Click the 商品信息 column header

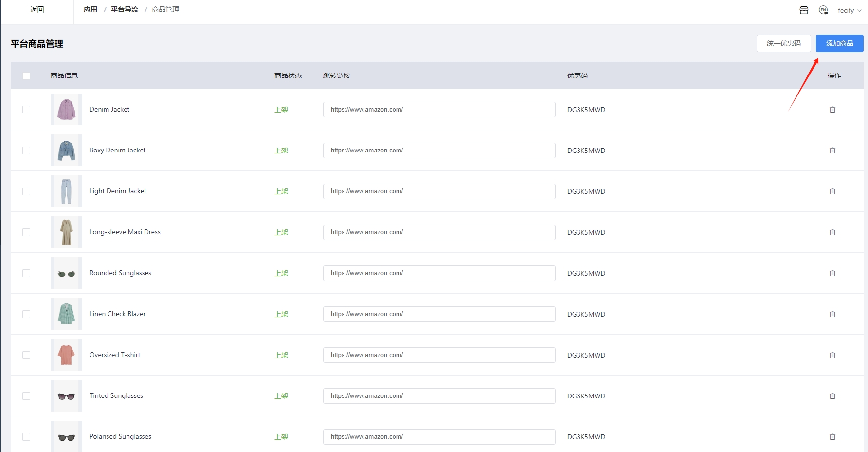tap(64, 75)
